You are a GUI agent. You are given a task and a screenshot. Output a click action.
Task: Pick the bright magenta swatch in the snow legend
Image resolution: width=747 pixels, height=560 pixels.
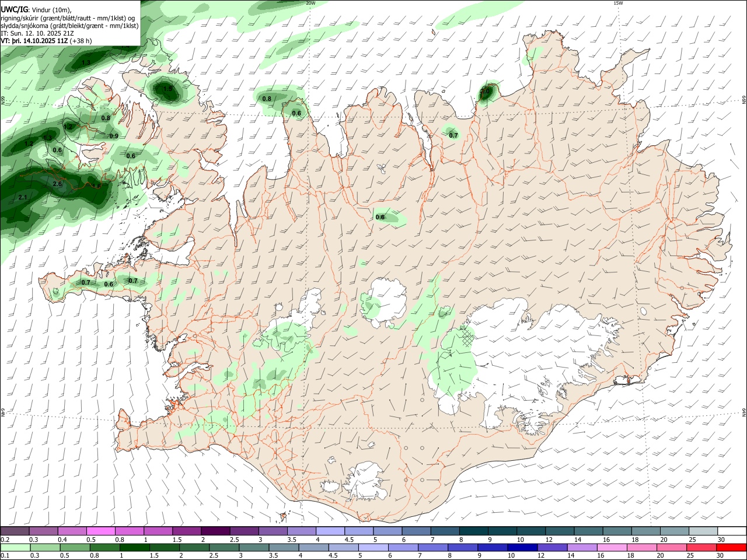(x=100, y=531)
